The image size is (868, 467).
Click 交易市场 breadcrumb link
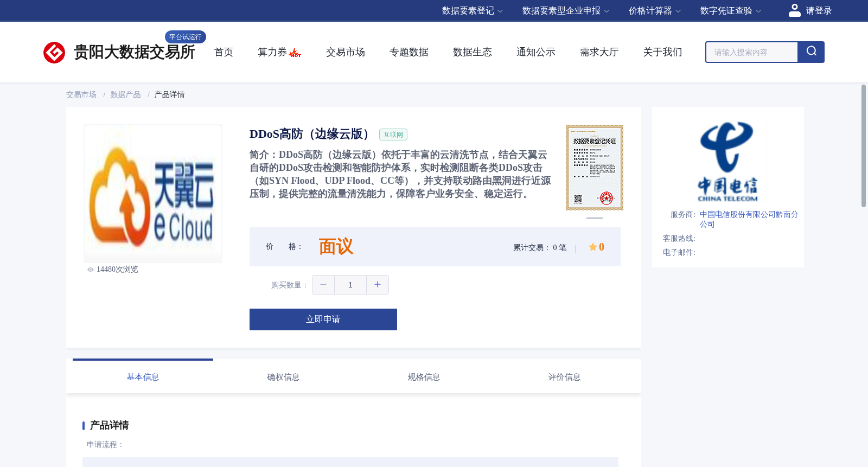pyautogui.click(x=81, y=95)
